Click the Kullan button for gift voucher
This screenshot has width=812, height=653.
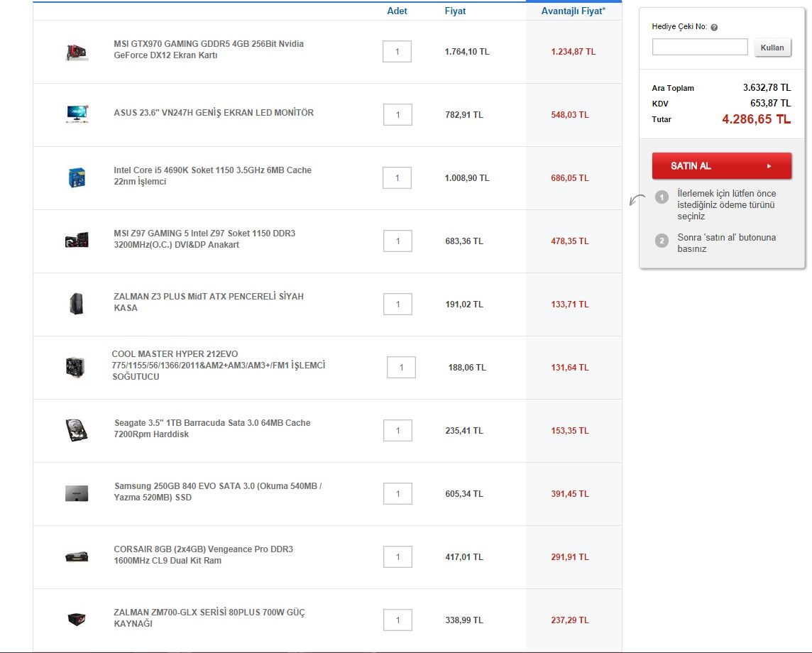(x=772, y=48)
